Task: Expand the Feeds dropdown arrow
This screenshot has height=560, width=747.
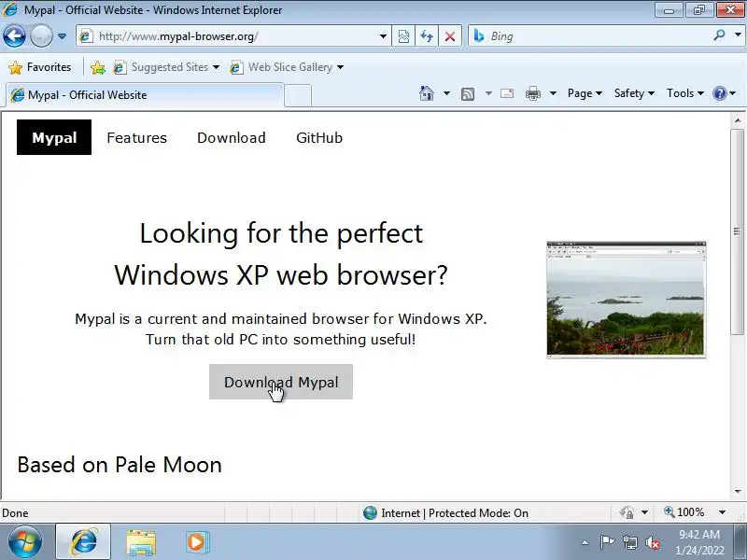Action: tap(488, 93)
